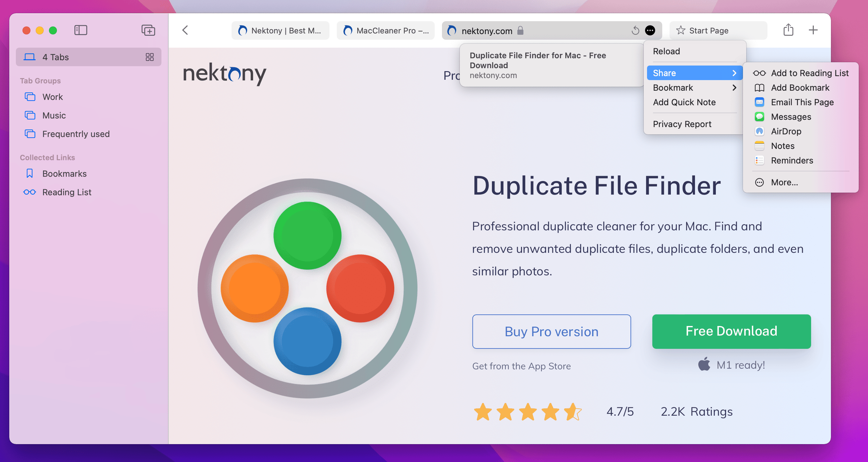Share to Reminders
This screenshot has height=462, width=868.
pos(801,160)
